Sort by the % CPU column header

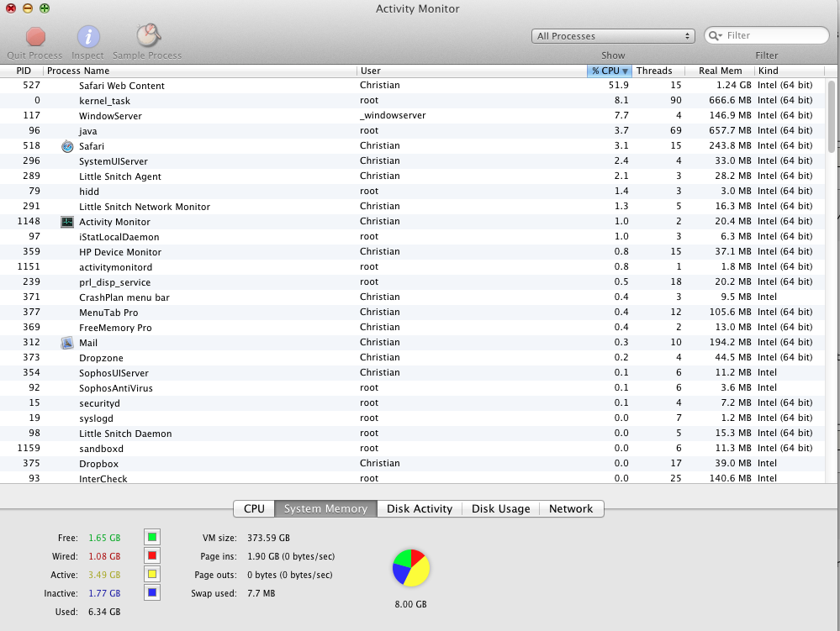point(610,71)
